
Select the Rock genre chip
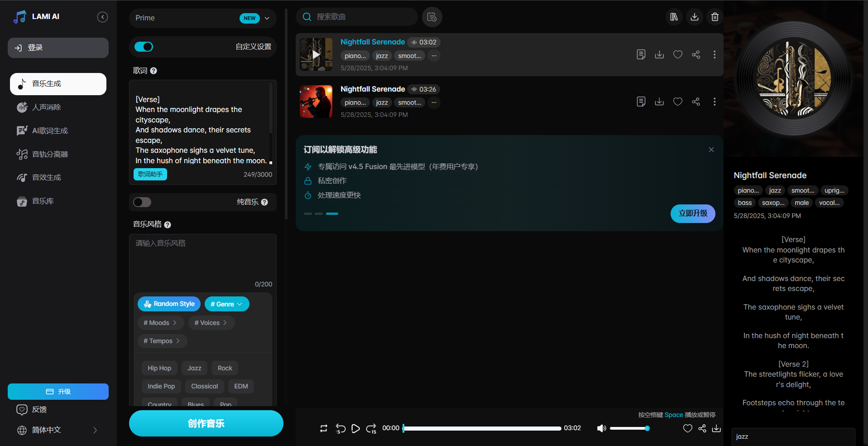point(225,368)
